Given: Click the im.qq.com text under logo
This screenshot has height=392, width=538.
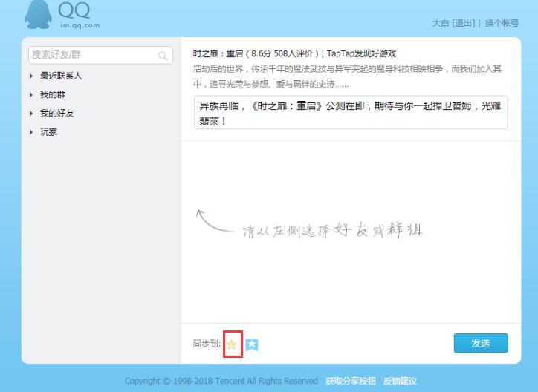Looking at the screenshot, I should (80, 25).
